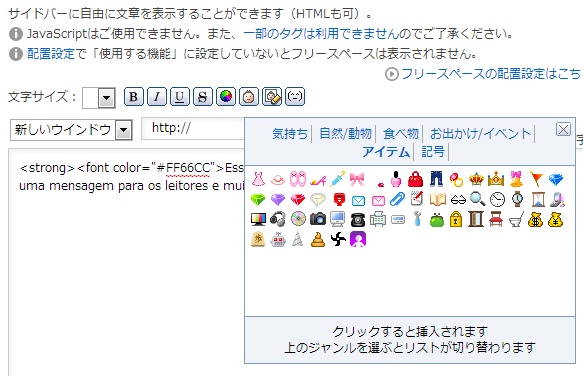Insert the headphones emoji
The width and height of the screenshot is (583, 376).
tap(278, 219)
